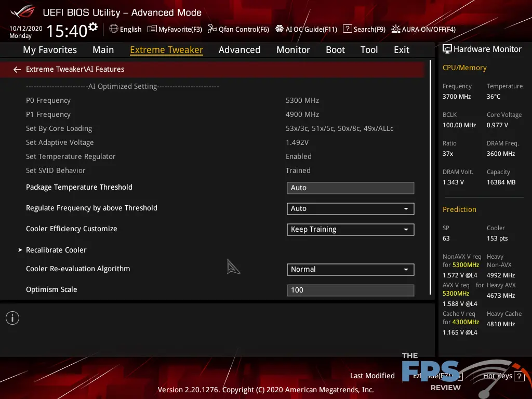Click the Prediction heading

459,209
